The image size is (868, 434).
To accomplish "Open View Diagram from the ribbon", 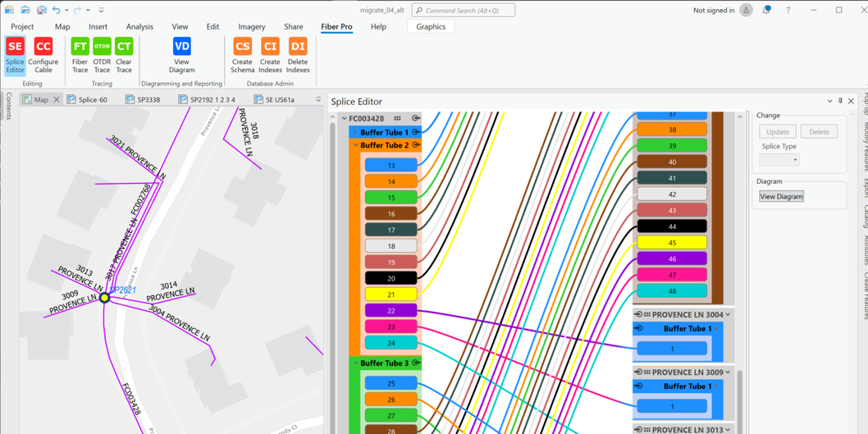I will click(181, 55).
